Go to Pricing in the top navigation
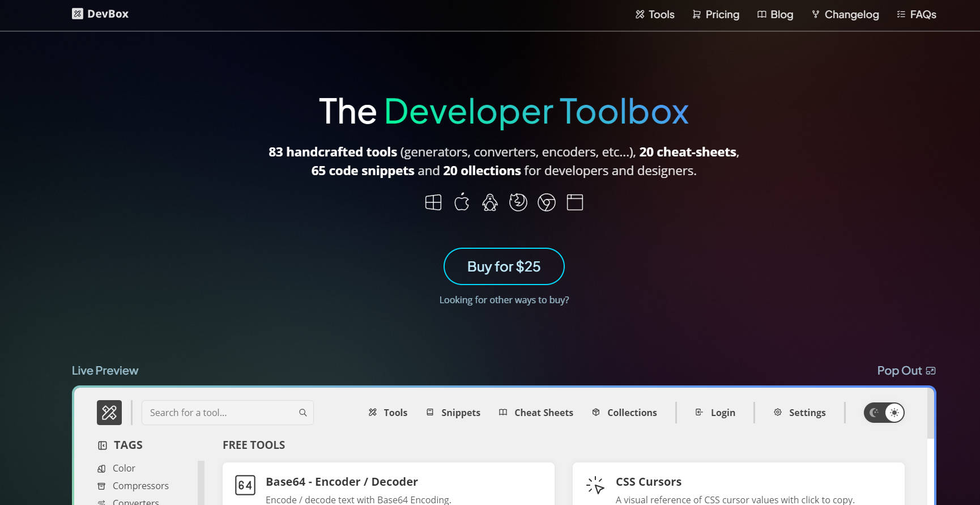The height and width of the screenshot is (505, 980). [715, 14]
